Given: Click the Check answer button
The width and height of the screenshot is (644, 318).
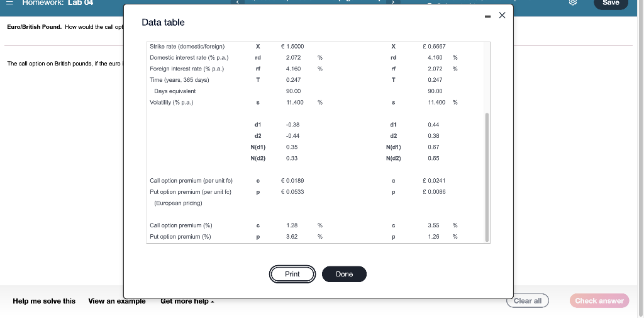Looking at the screenshot, I should pos(599,301).
